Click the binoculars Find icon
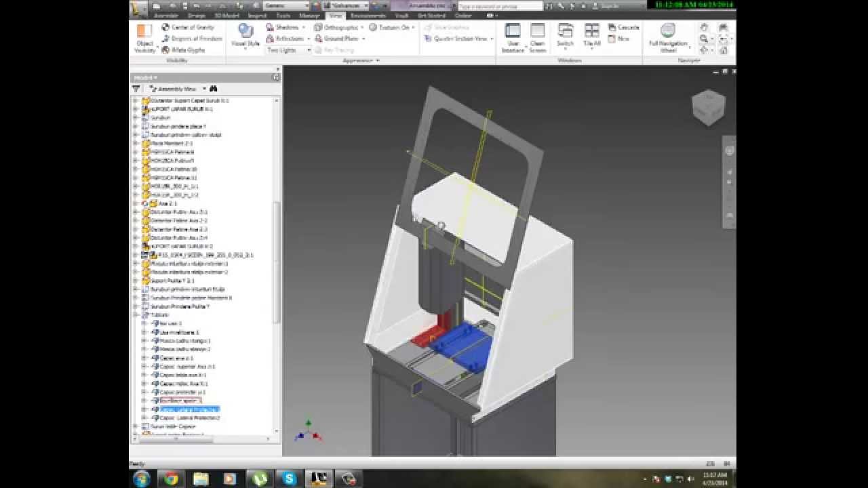 click(x=213, y=89)
